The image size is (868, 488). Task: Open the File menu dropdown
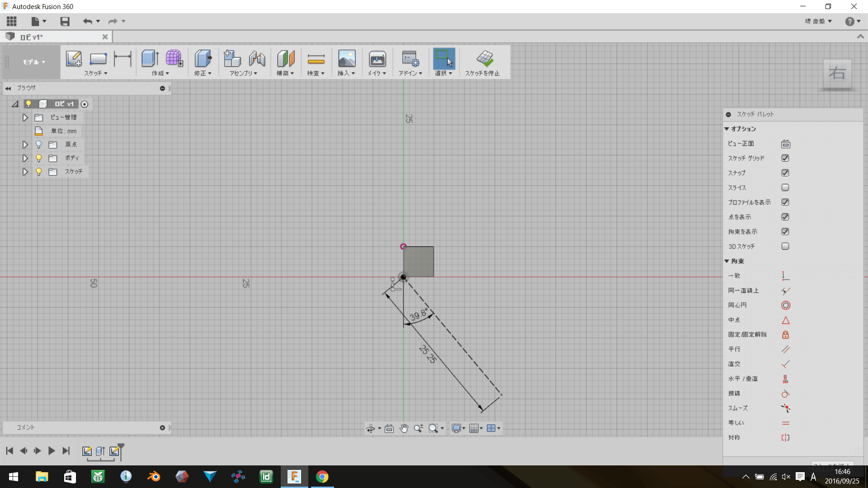39,21
